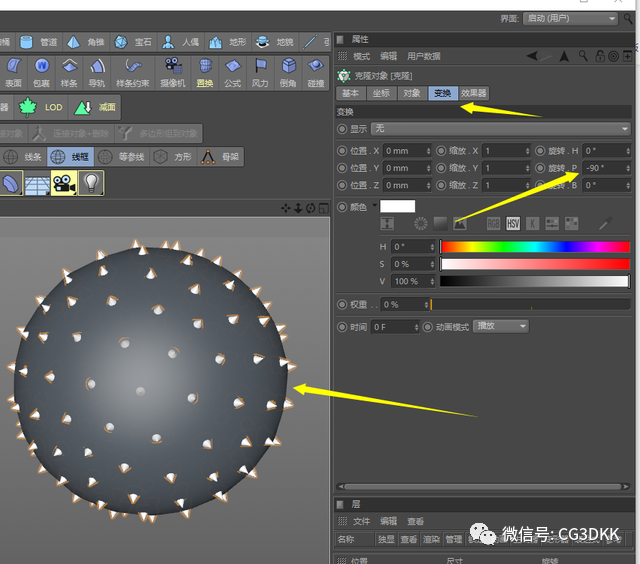
Task: Click the floor grid icon
Action: tap(37, 183)
